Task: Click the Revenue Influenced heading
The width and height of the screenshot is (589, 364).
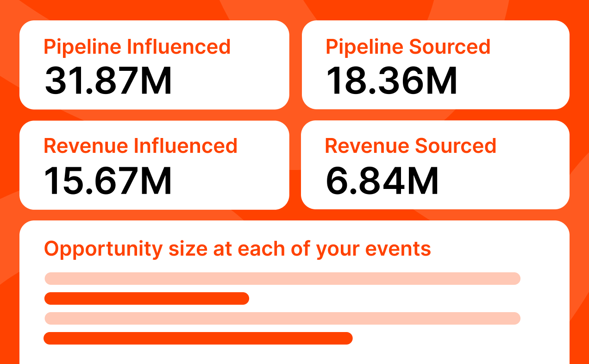Action: click(140, 145)
